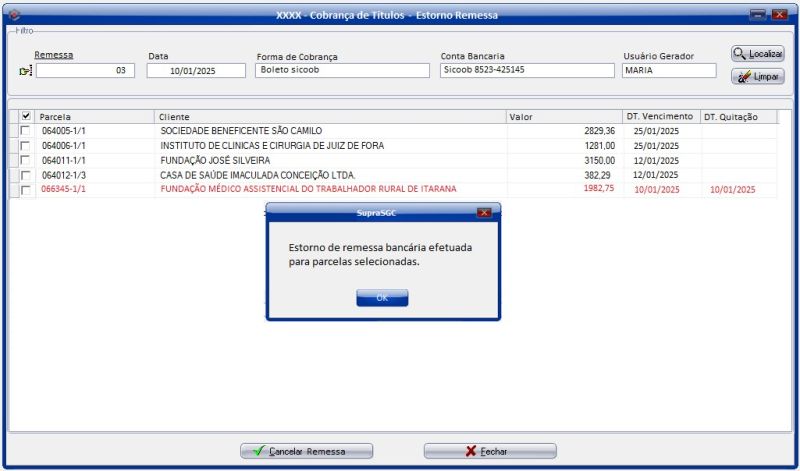Sort by the Valor column header
The width and height of the screenshot is (800, 471).
tap(564, 117)
